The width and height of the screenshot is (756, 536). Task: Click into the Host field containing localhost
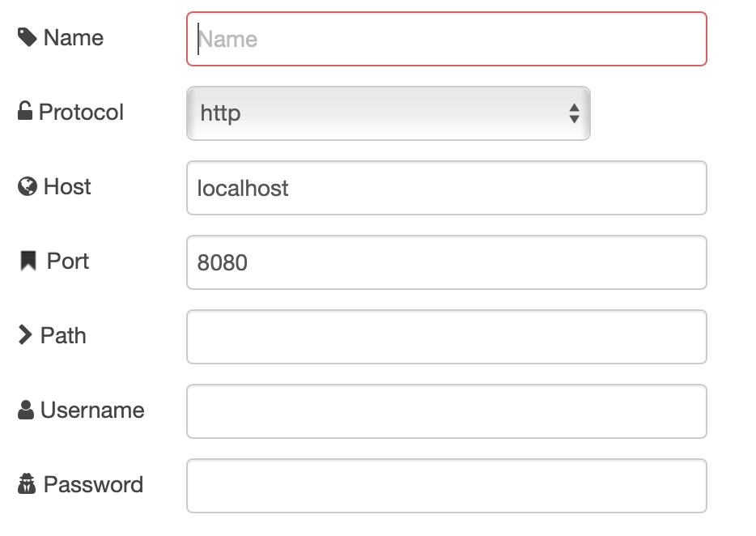click(x=446, y=188)
